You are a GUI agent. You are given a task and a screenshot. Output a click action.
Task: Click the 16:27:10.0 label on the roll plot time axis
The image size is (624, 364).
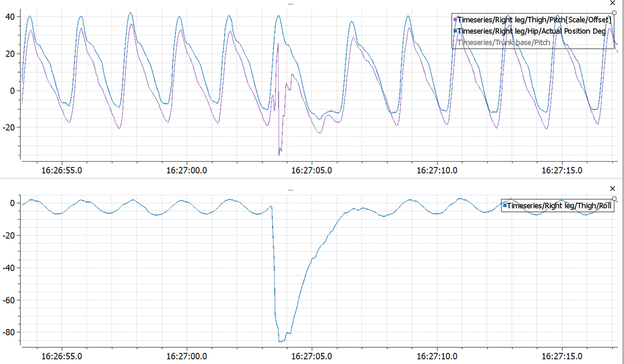coord(437,356)
